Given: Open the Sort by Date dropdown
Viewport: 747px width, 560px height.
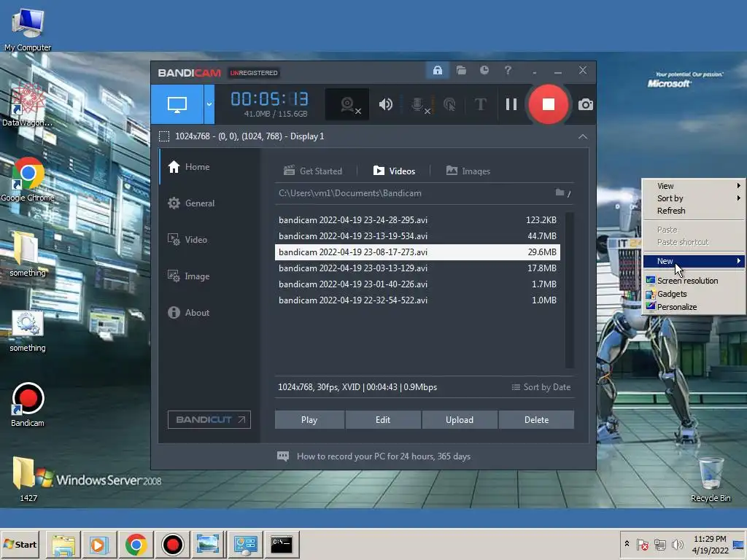Looking at the screenshot, I should pos(541,387).
